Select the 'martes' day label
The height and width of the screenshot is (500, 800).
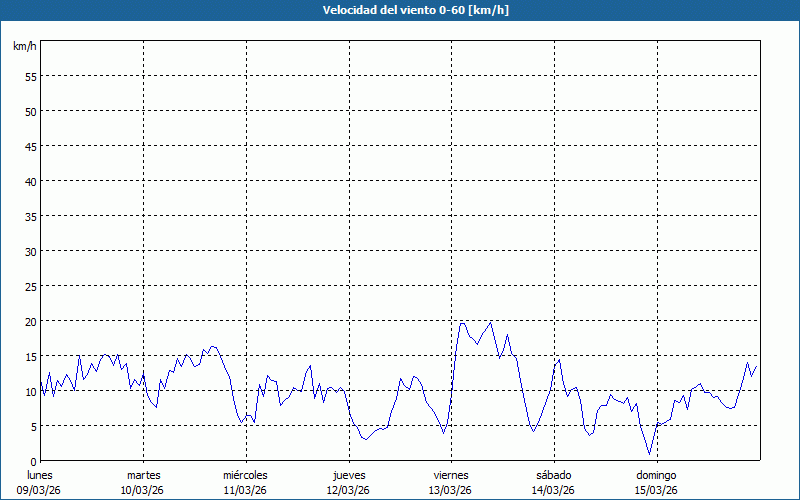(143, 475)
